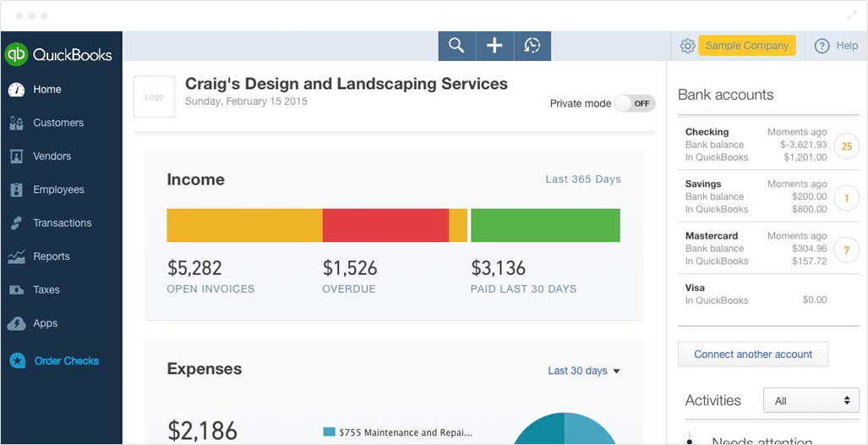This screenshot has width=868, height=445.
Task: Click the Order Checks link
Action: tap(67, 360)
